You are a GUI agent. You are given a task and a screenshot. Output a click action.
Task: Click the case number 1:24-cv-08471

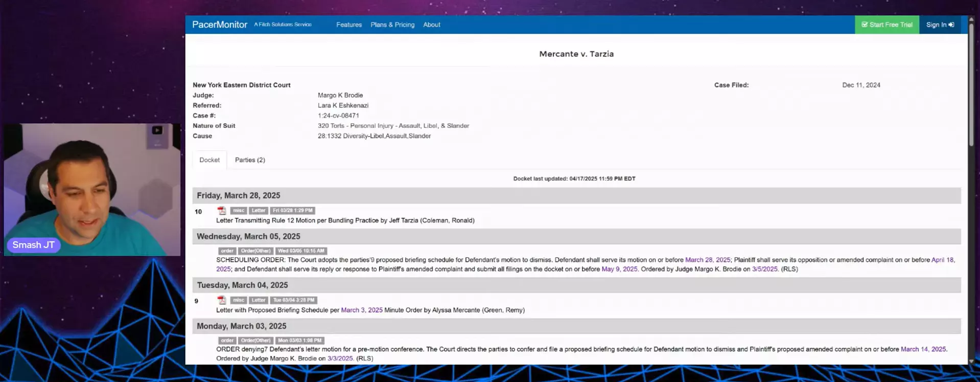[338, 116]
